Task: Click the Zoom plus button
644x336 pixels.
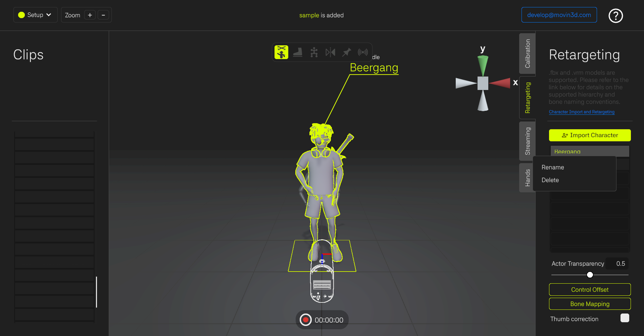Action: pyautogui.click(x=90, y=15)
